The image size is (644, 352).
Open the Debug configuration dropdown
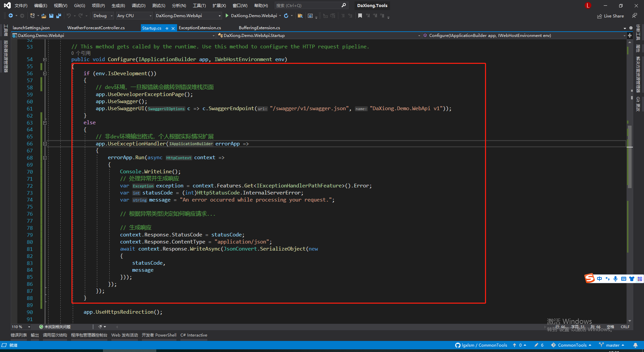pos(103,16)
